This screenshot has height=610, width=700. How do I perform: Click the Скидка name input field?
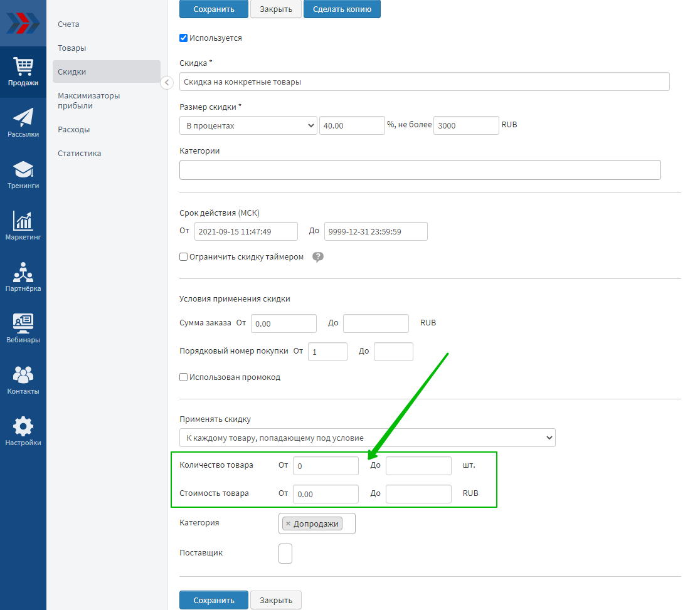pyautogui.click(x=425, y=82)
